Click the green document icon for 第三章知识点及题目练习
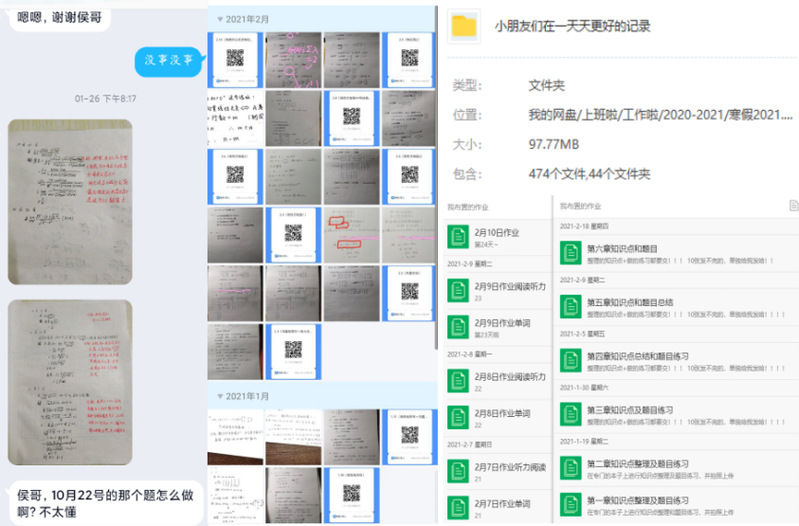Viewport: 799px width, 526px height. tap(571, 415)
